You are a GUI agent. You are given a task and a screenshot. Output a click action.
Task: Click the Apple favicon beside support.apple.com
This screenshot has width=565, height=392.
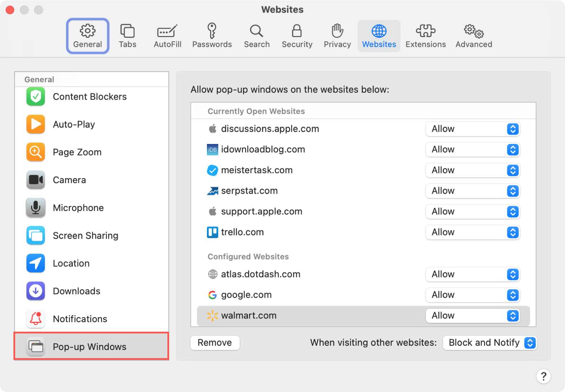coord(213,211)
